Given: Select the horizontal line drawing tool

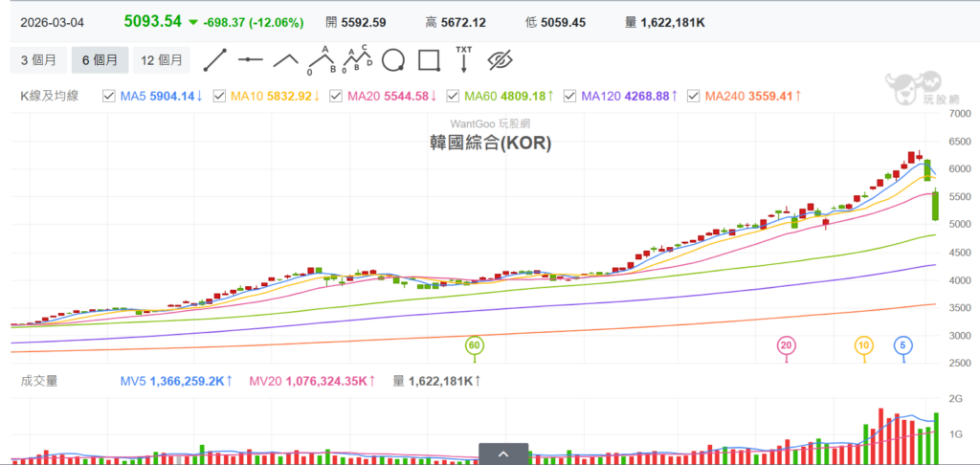Looking at the screenshot, I should [251, 60].
